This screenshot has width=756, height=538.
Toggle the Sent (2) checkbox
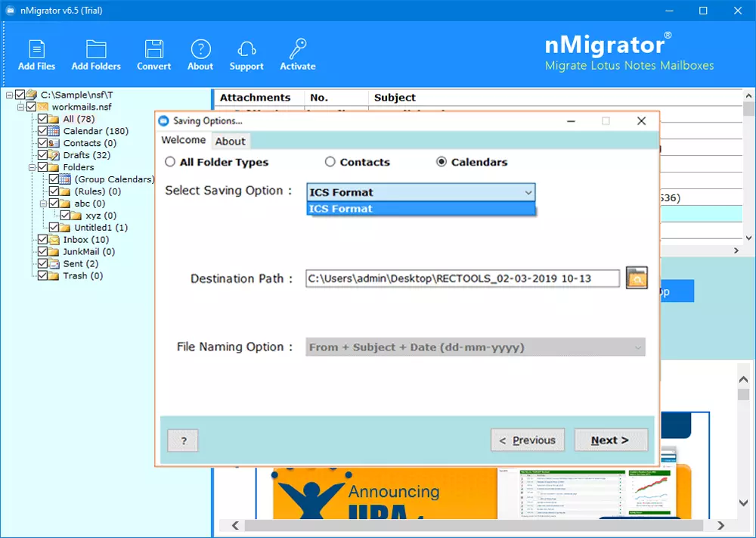[42, 264]
